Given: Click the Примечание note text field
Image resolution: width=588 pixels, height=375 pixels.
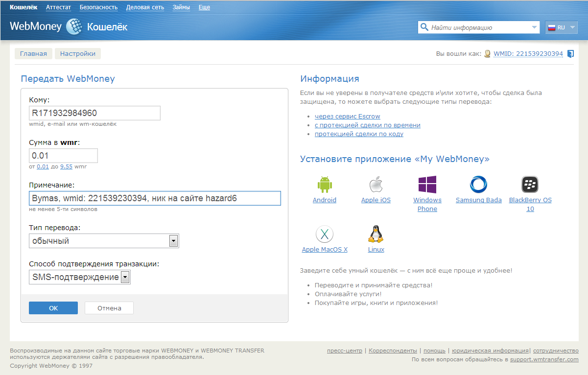Looking at the screenshot, I should (x=155, y=198).
